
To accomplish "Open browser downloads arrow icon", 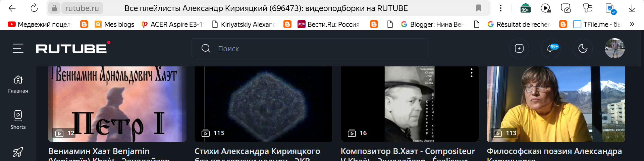I will click(x=632, y=8).
